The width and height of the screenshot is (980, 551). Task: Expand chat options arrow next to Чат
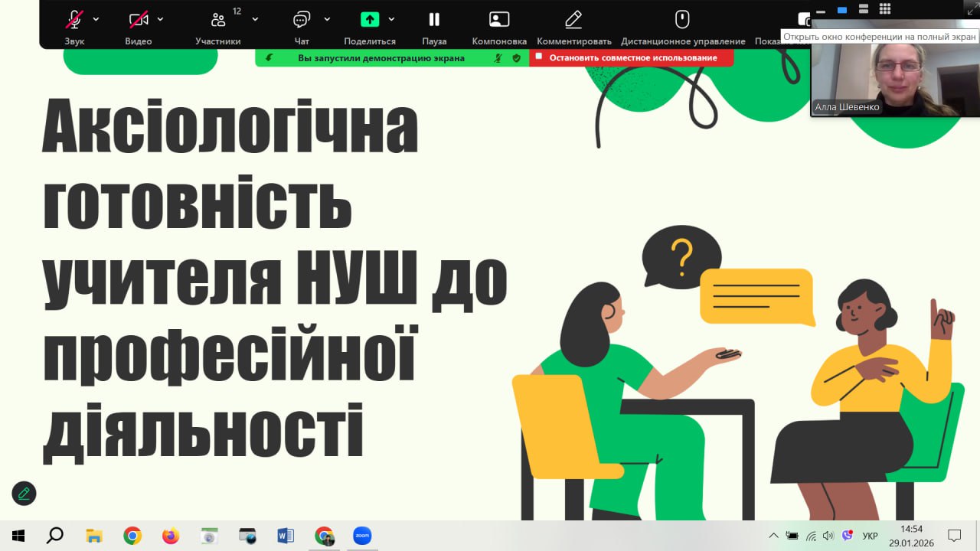(x=327, y=19)
